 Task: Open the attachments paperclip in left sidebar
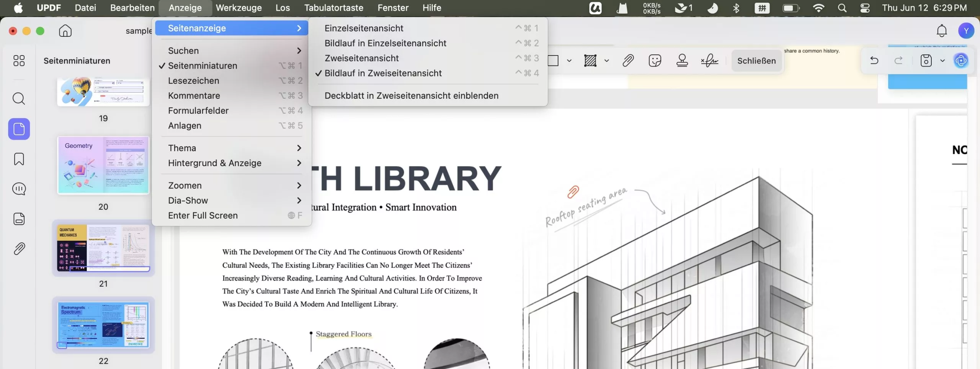click(x=19, y=249)
